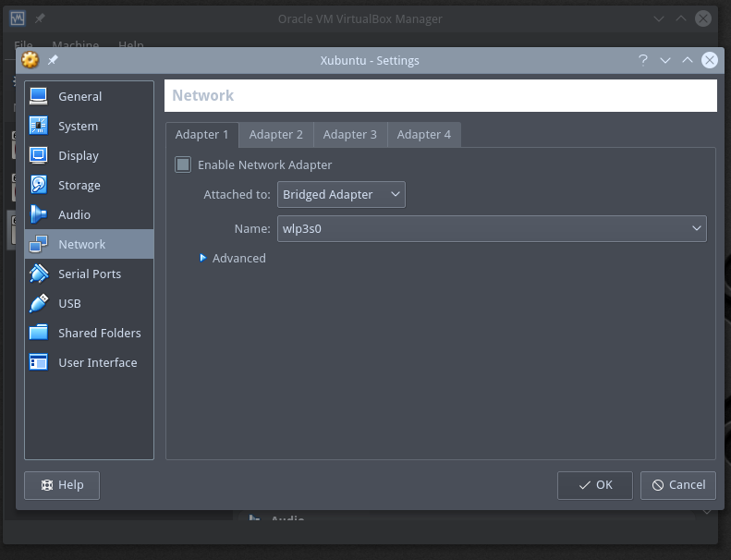Click the USB plug icon

coord(38,303)
